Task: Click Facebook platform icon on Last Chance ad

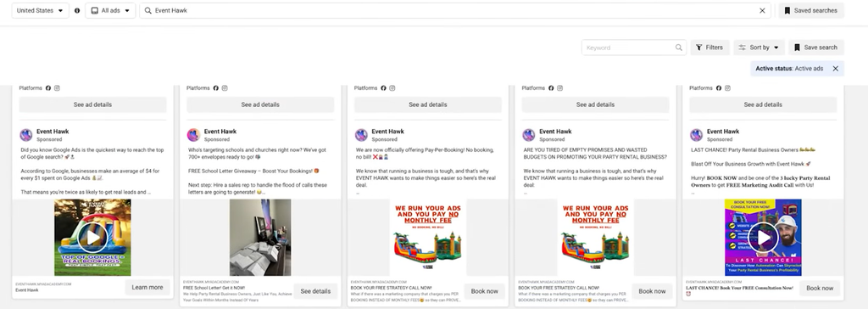Action: pyautogui.click(x=719, y=88)
